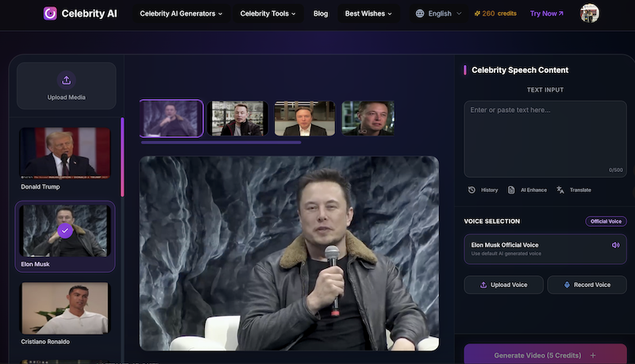Select the third Elon clip in suit
This screenshot has height=364, width=635.
click(x=305, y=118)
